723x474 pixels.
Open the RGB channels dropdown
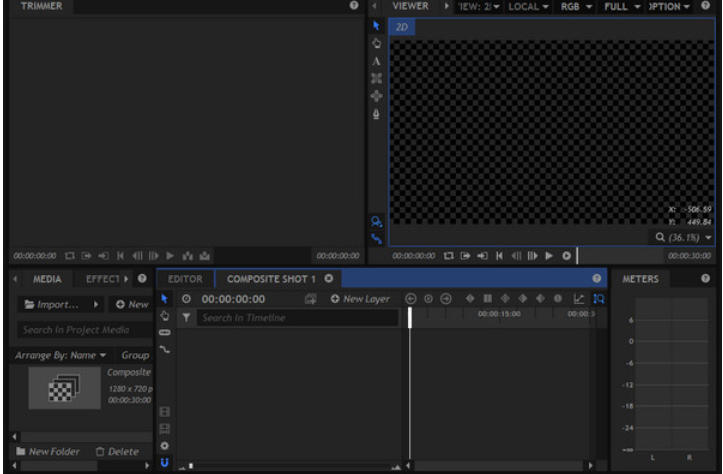[575, 6]
